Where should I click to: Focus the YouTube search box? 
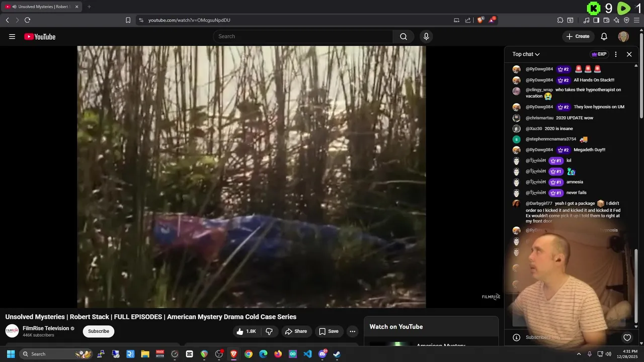point(303,36)
